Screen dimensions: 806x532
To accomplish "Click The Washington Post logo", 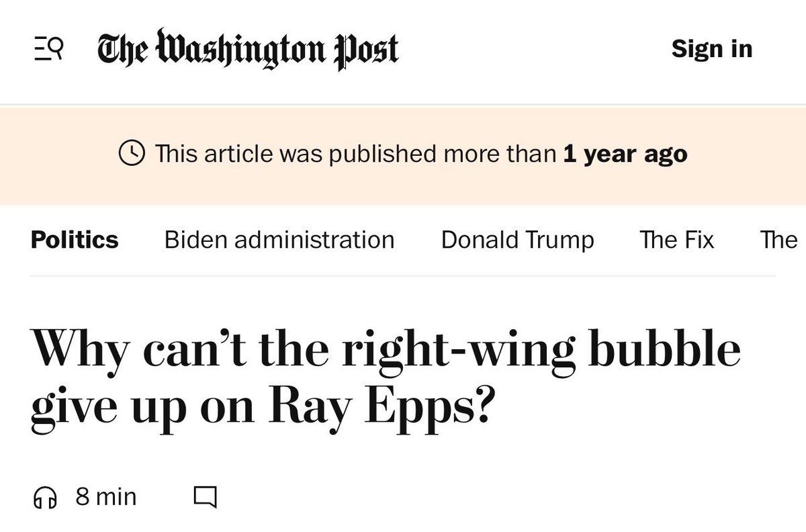I will (248, 50).
